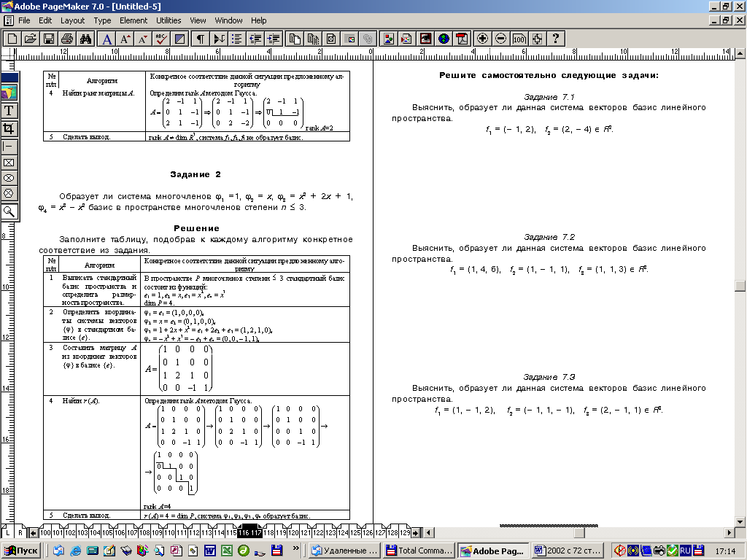
Task: Launch Photoshop via the eye icon
Action: [425, 39]
